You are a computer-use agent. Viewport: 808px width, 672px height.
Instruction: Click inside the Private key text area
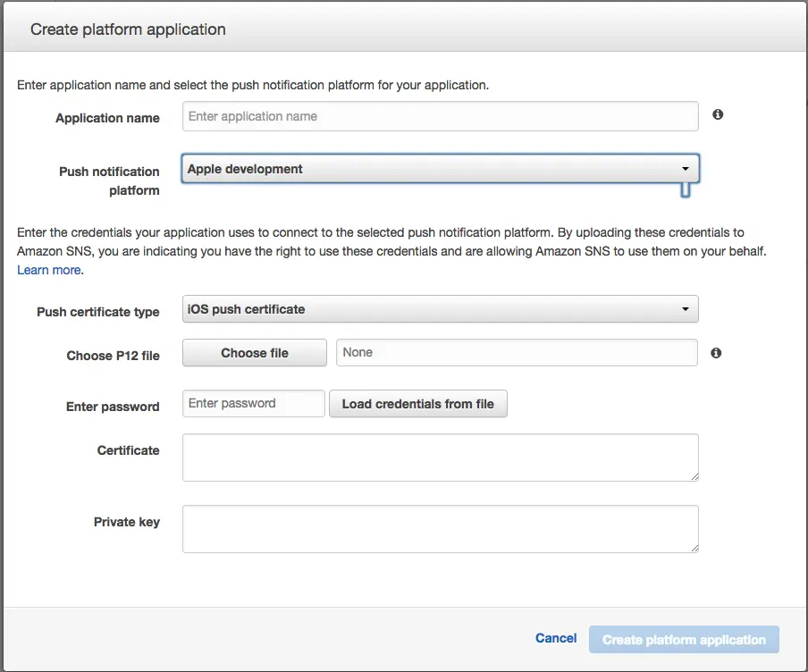click(x=440, y=529)
